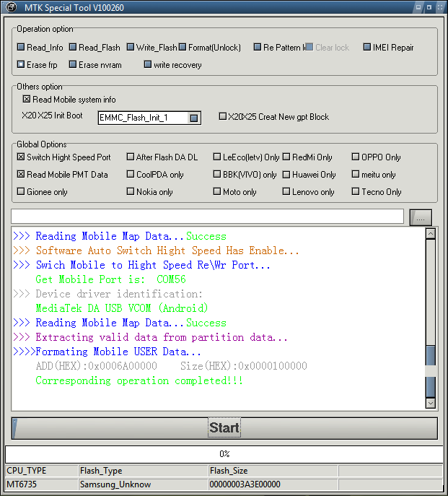Viewport: 448px width, 496px height.
Task: Click the 'Formating Mobile USER Data' log line
Action: click(x=107, y=352)
